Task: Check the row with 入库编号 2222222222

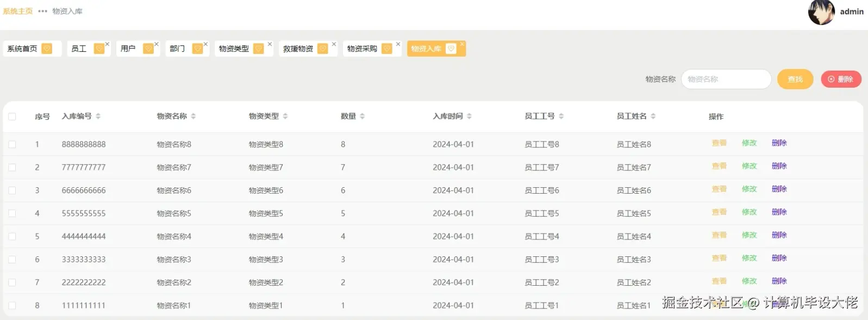Action: click(12, 282)
